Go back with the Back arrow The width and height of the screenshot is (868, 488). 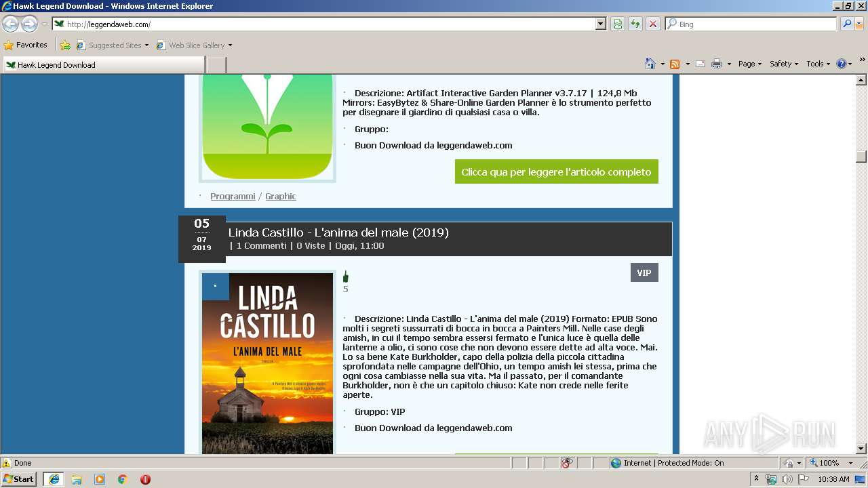coord(11,24)
